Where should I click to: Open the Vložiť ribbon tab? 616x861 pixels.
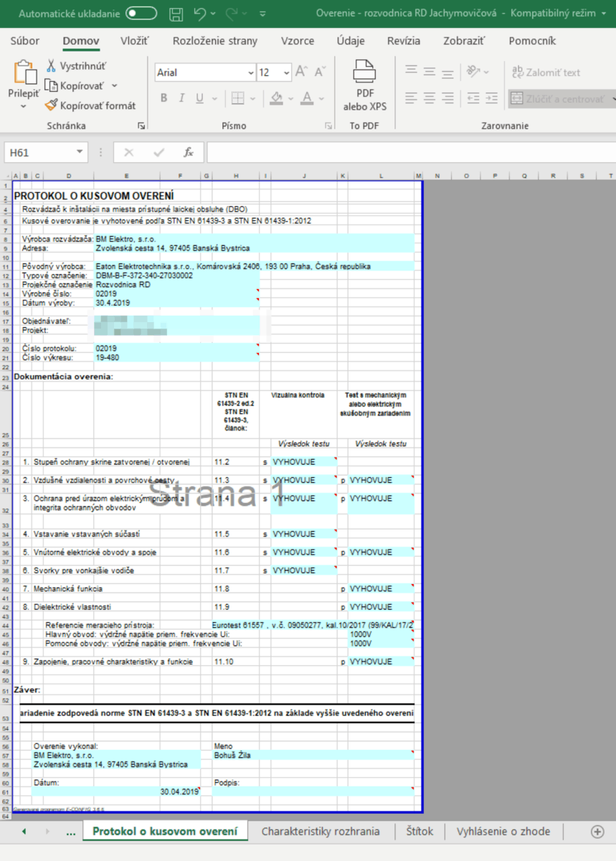(134, 41)
